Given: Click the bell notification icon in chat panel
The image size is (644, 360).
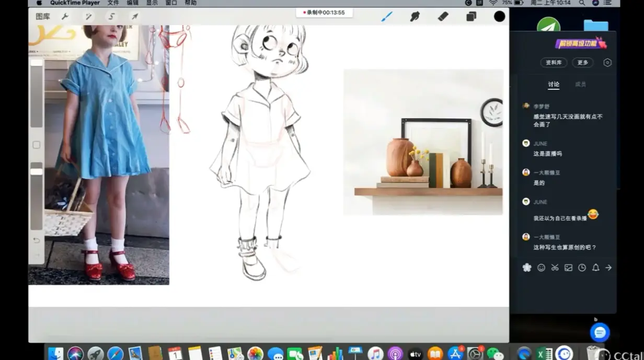Looking at the screenshot, I should click(x=595, y=267).
